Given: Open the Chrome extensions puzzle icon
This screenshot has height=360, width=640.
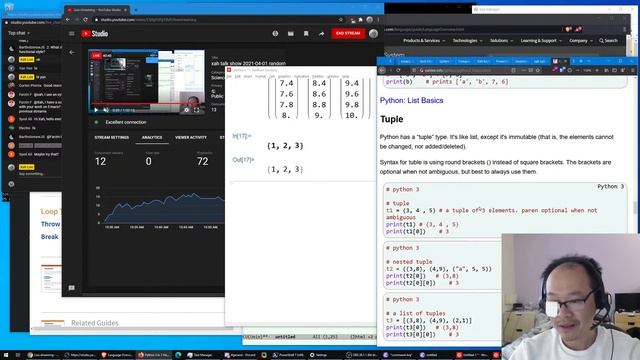Looking at the screenshot, I should 360,20.
